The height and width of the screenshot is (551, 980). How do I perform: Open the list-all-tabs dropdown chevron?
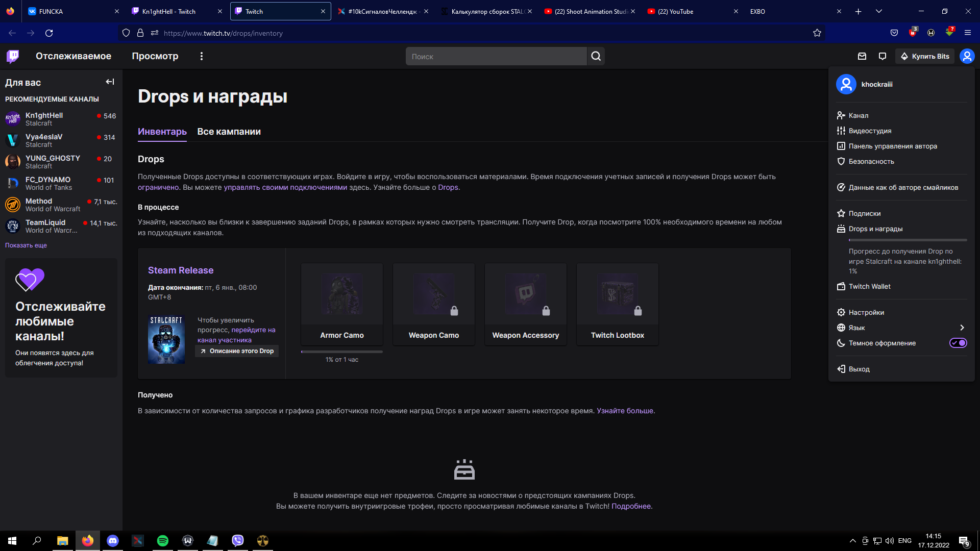coord(879,11)
